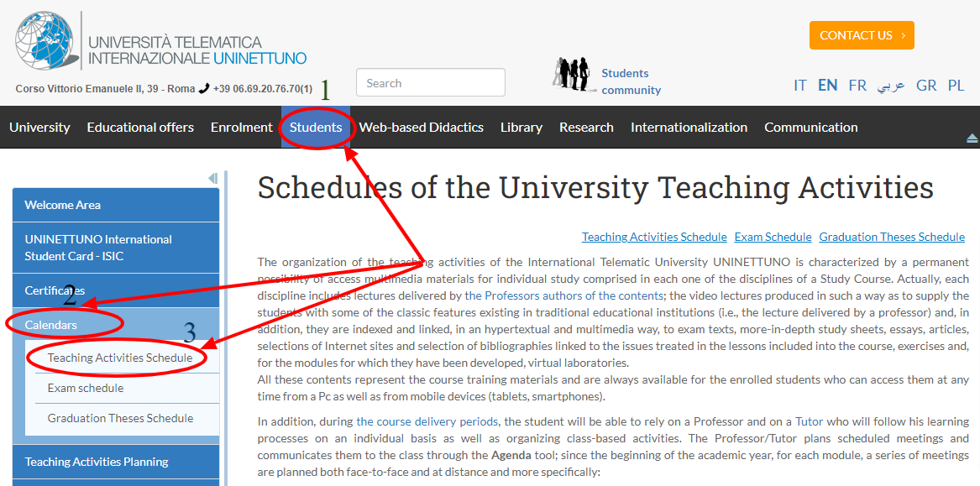
Task: Collapse the left sidebar panel arrow
Action: tap(212, 178)
